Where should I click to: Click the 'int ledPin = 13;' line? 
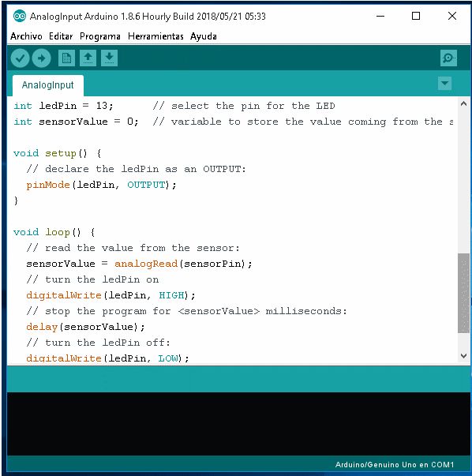pos(63,106)
